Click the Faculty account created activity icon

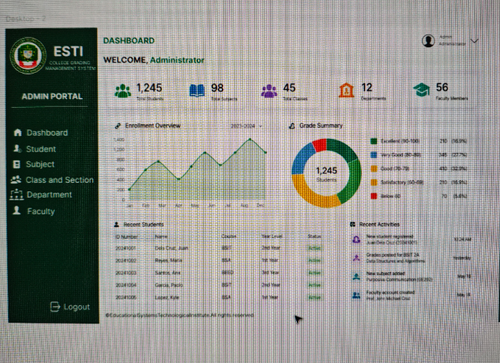click(x=356, y=295)
